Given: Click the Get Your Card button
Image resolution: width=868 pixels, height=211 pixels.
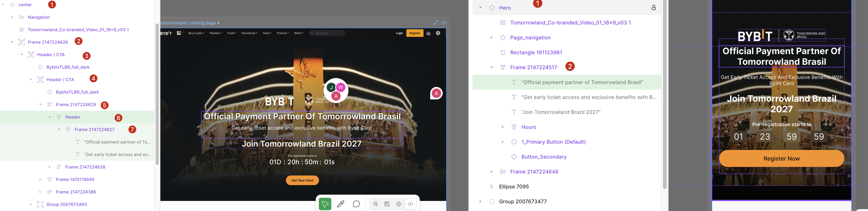Looking at the screenshot, I should click(302, 180).
